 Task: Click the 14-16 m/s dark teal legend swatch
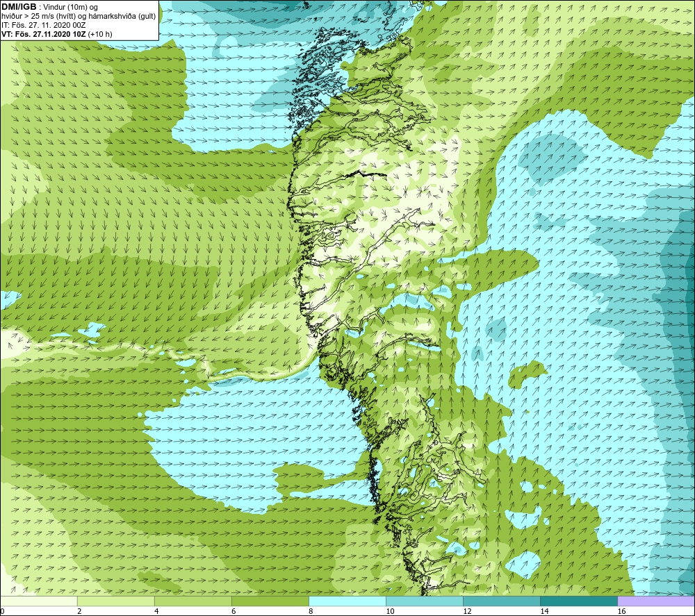(578, 601)
